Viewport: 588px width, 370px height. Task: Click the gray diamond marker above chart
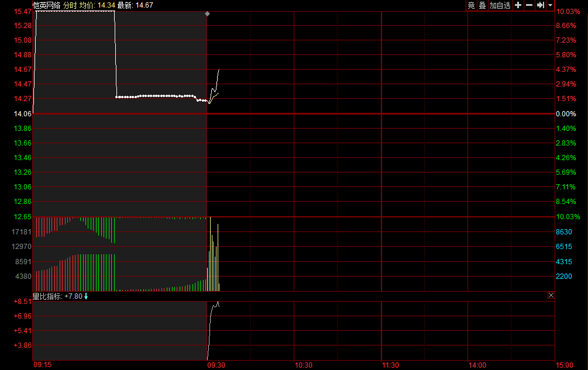click(207, 13)
